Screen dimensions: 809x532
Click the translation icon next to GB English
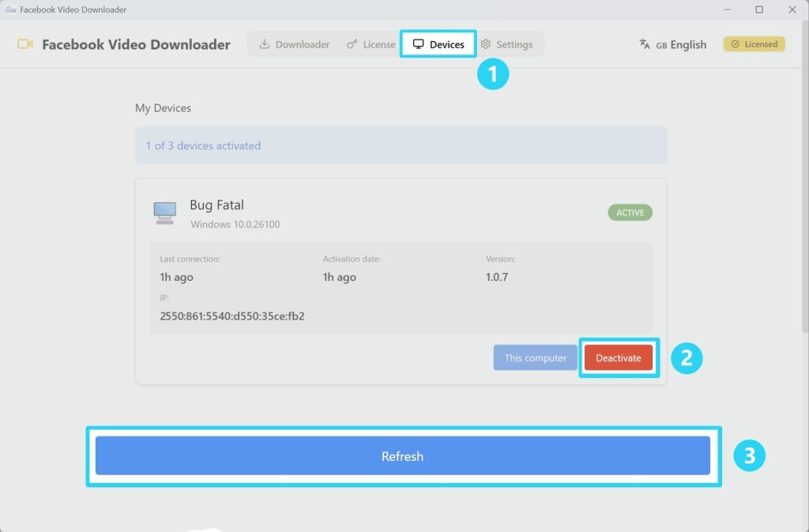645,44
